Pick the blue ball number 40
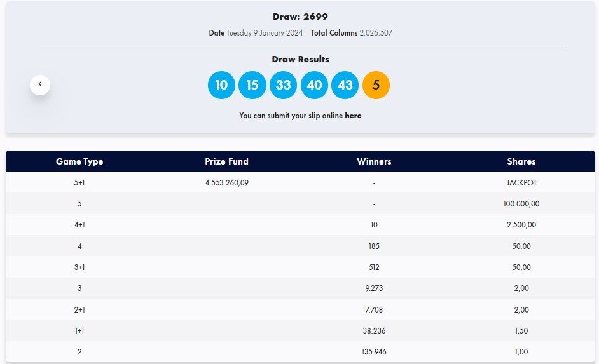This screenshot has height=364, width=599. (x=314, y=85)
